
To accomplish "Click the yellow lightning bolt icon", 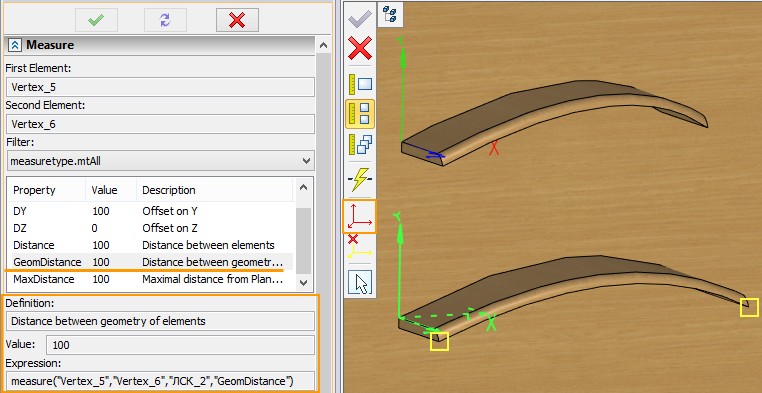I will click(x=360, y=179).
